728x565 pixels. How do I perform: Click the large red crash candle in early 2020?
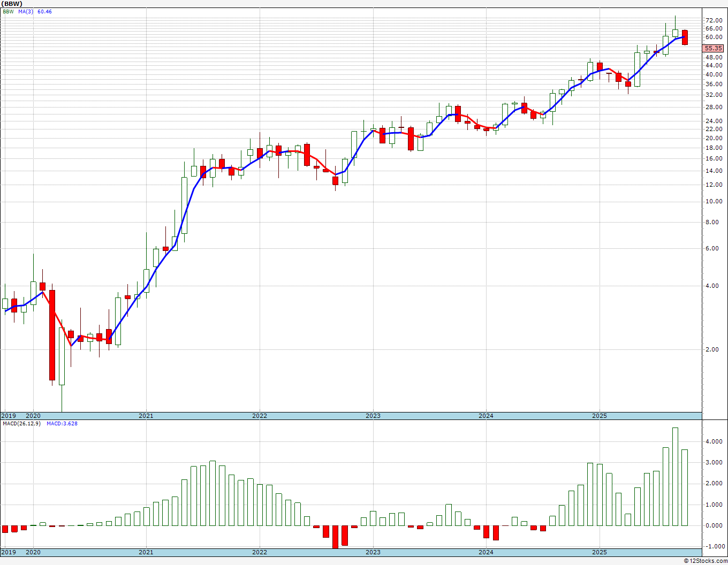point(52,335)
